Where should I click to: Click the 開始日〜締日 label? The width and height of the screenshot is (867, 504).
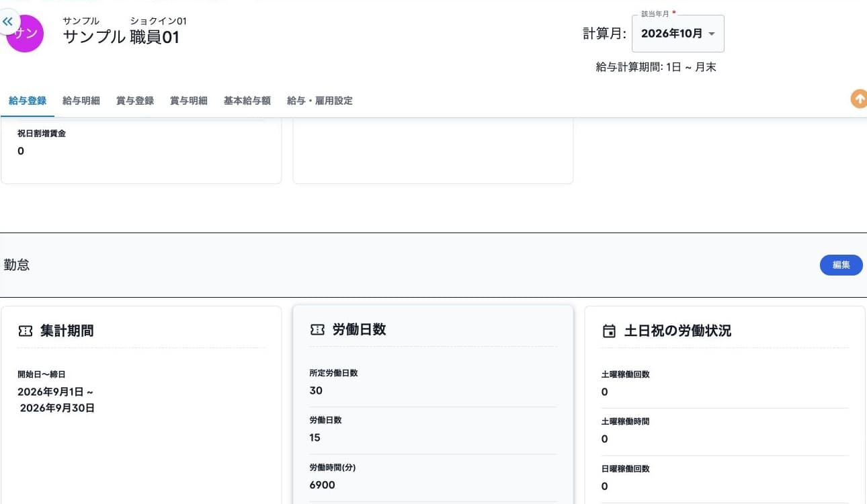click(42, 374)
